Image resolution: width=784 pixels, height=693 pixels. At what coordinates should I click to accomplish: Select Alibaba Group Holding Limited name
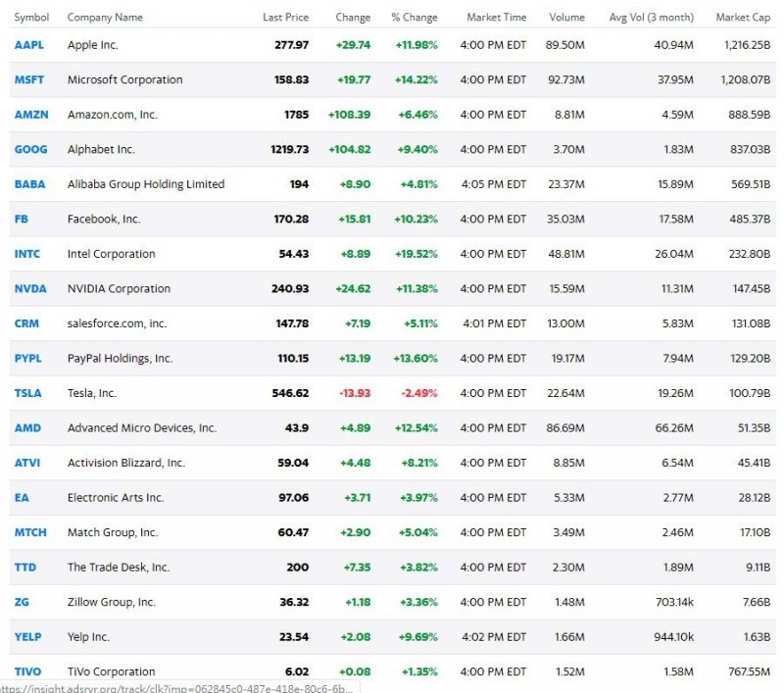coord(146,184)
